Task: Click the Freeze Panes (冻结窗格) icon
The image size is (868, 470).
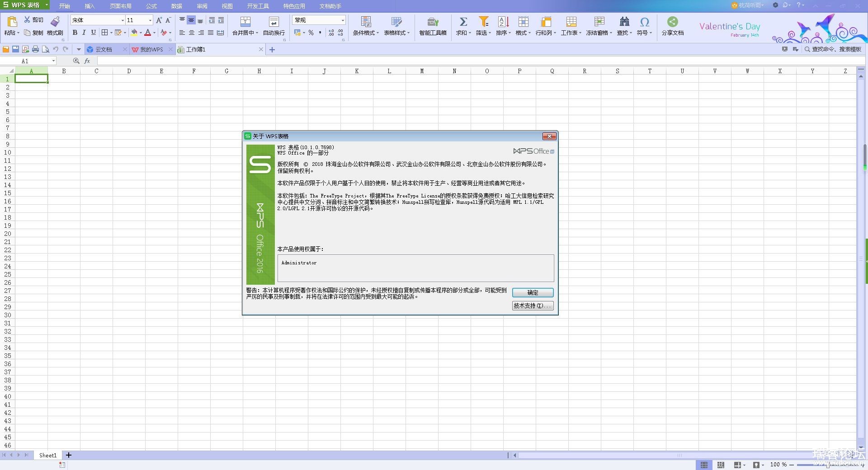Action: tap(599, 22)
